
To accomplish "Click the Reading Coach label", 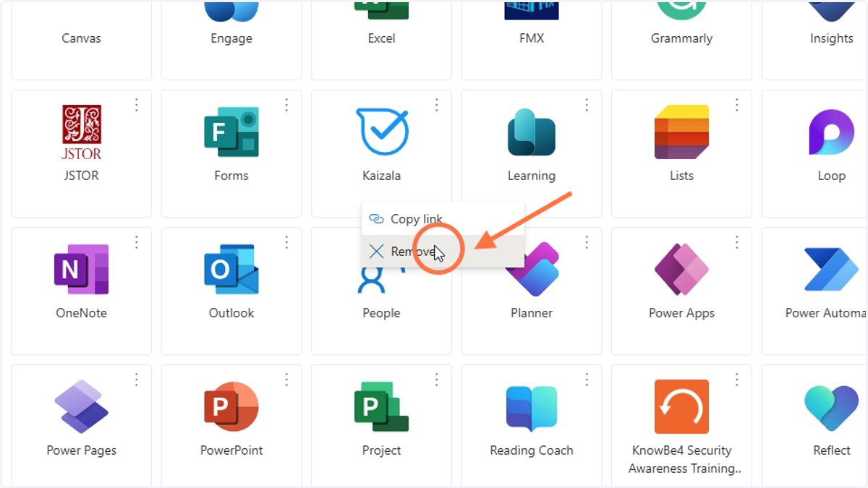I will pyautogui.click(x=532, y=450).
